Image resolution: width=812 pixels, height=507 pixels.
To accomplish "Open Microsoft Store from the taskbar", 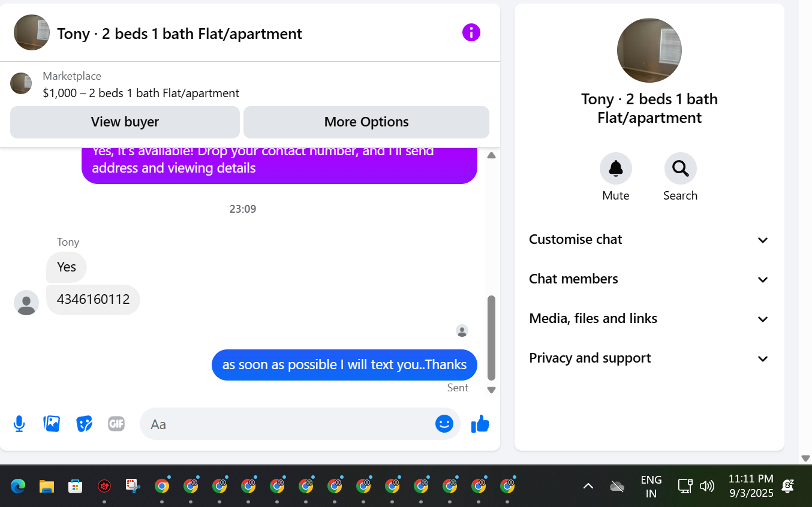I will pos(75,486).
